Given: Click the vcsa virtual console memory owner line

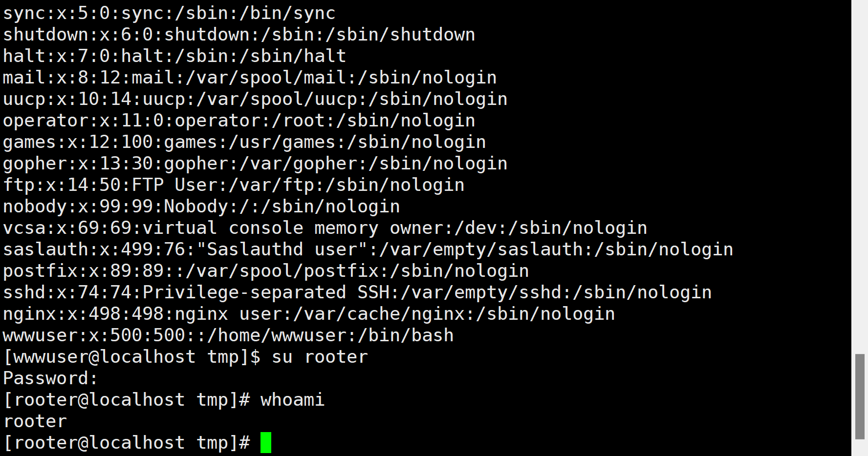Looking at the screenshot, I should [325, 228].
